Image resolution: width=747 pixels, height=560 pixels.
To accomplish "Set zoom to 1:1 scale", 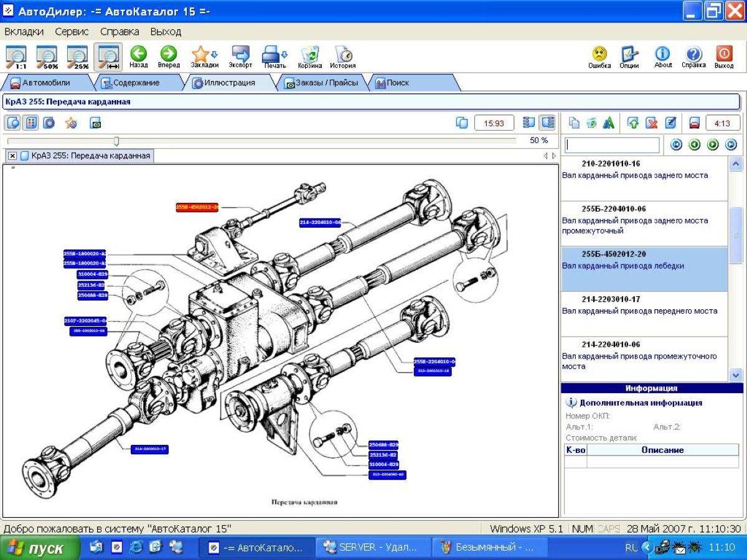I will [17, 57].
